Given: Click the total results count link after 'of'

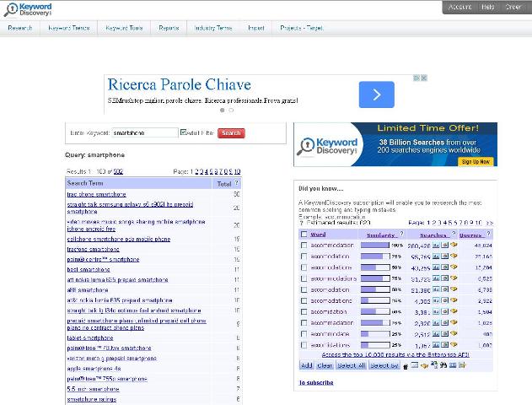Looking at the screenshot, I should pos(118,171).
